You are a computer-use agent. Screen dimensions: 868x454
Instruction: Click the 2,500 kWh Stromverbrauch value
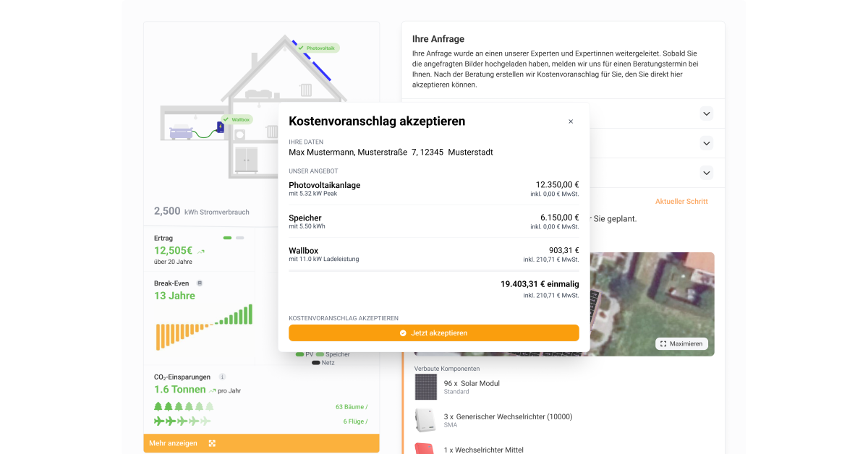[202, 211]
